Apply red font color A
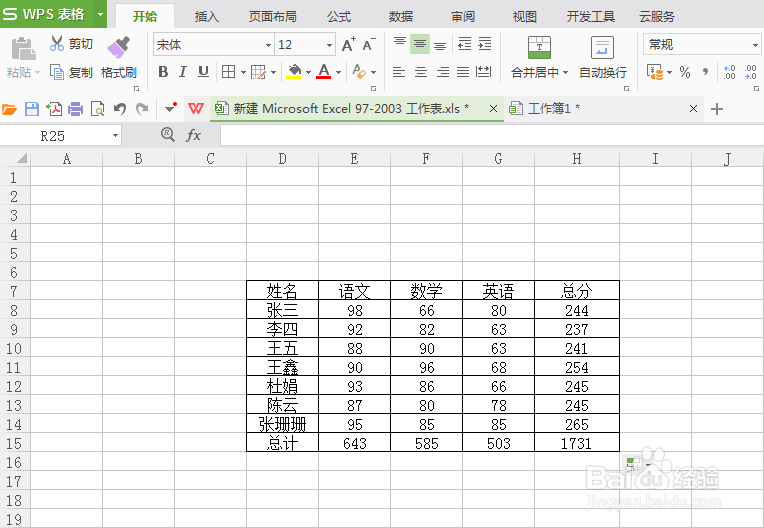The height and width of the screenshot is (528, 764). coord(324,72)
